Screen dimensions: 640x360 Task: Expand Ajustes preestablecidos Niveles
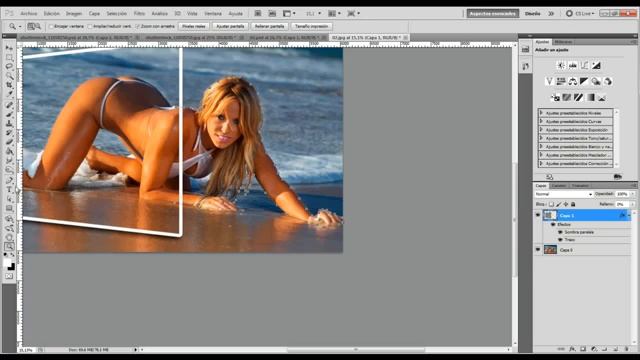pyautogui.click(x=542, y=113)
